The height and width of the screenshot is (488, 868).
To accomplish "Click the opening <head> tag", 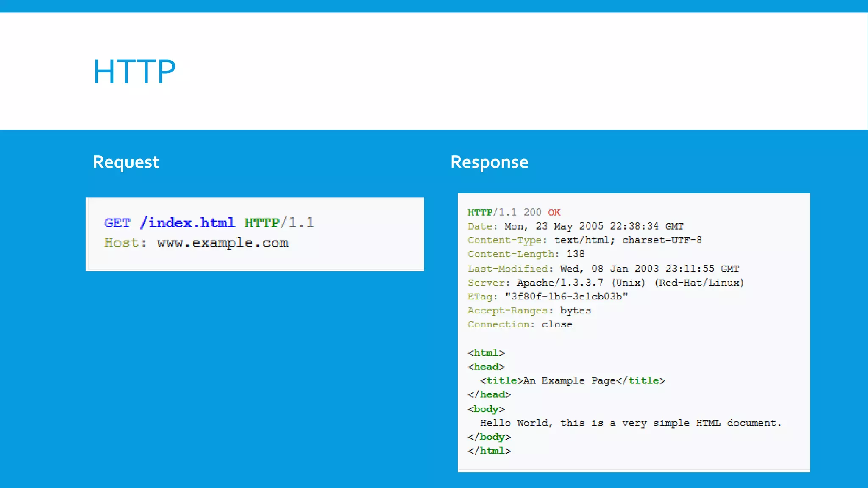I will (x=486, y=367).
